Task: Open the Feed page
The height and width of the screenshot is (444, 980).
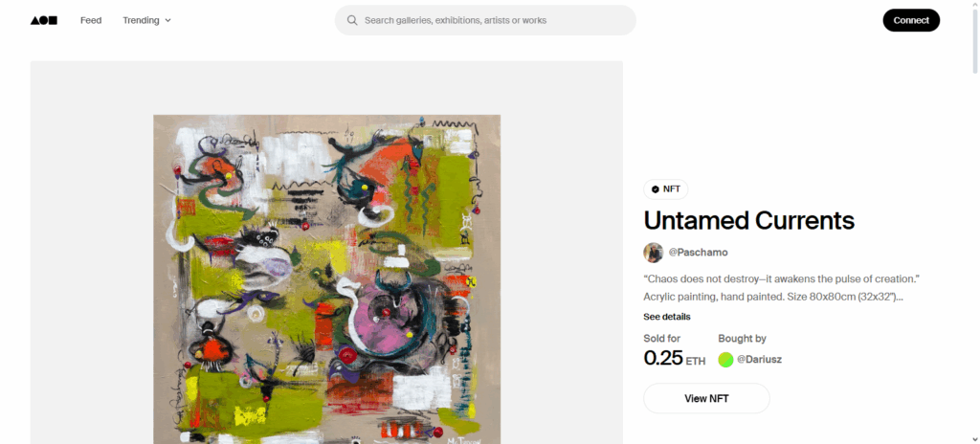Action: tap(91, 20)
